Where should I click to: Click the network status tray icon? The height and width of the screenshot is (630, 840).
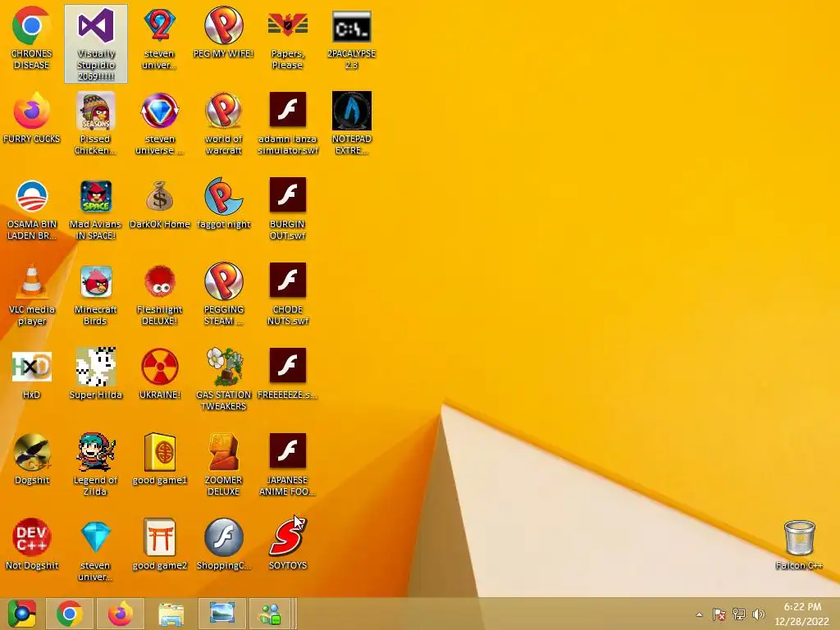click(739, 614)
